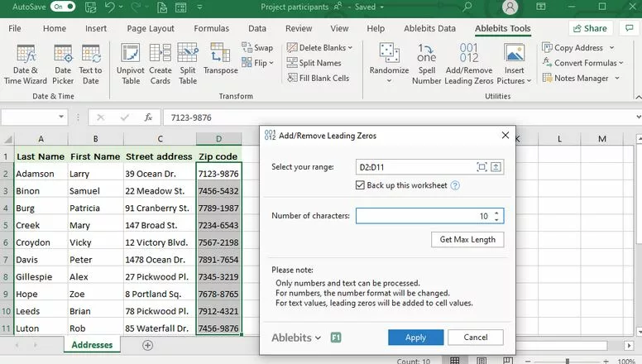Image resolution: width=642 pixels, height=364 pixels.
Task: Expand the Randomize dropdown
Action: coord(389,81)
